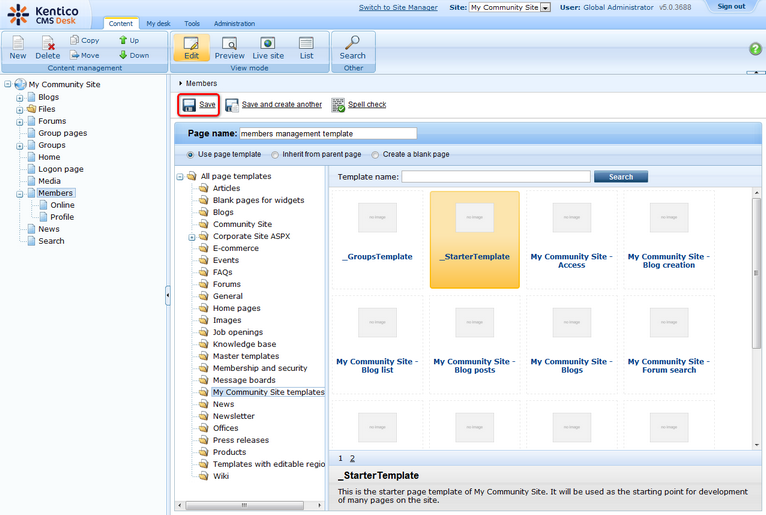Select Inherit from parent page option
The image size is (766, 515).
coord(276,155)
